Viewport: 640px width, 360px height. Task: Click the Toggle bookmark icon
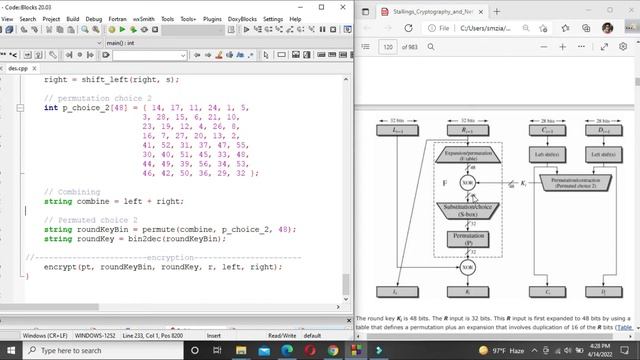point(80,55)
